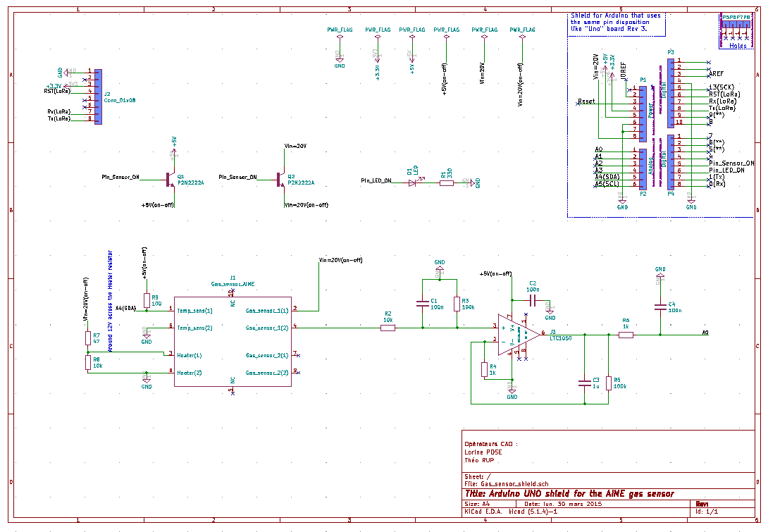Select transistor Q2 symbol
The width and height of the screenshot is (768, 532).
pos(280,180)
